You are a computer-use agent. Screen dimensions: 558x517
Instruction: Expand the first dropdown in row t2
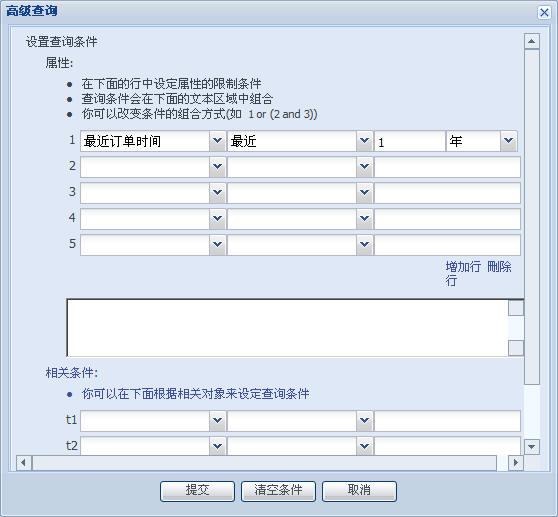click(217, 446)
